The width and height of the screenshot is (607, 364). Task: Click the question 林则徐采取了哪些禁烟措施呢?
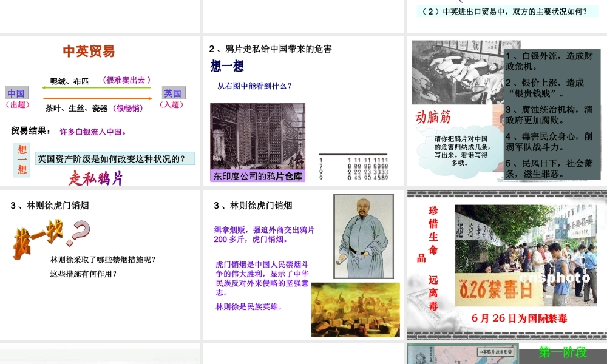point(103,260)
